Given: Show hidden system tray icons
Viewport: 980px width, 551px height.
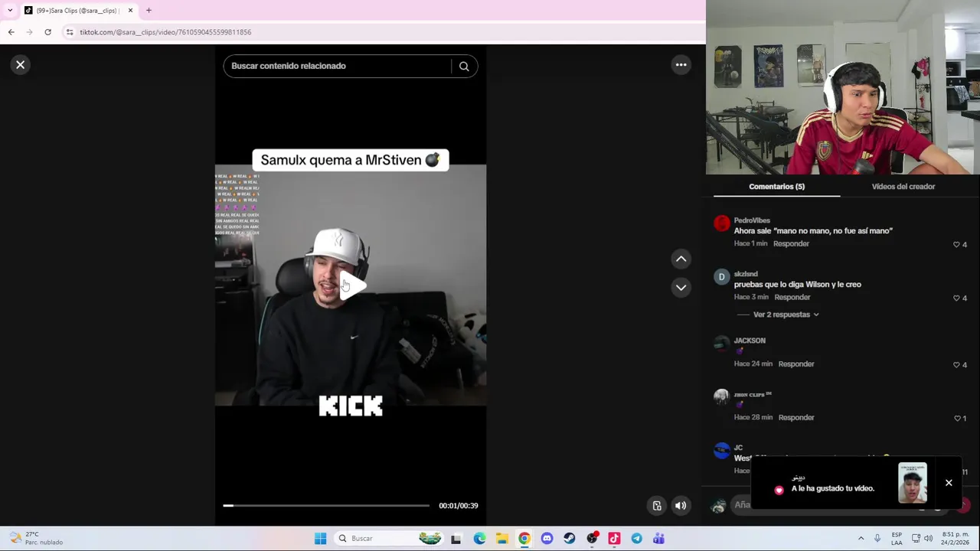Looking at the screenshot, I should 861,539.
